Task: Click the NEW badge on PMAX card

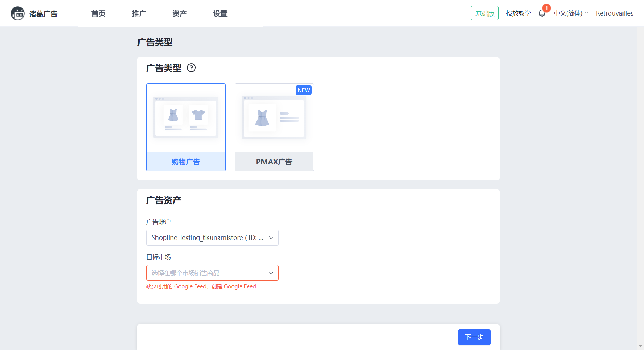Action: click(x=303, y=90)
